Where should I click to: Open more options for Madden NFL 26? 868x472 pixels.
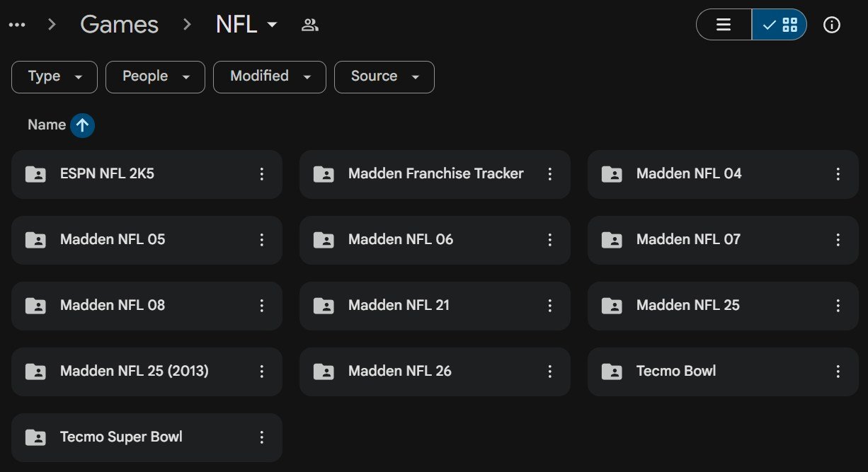550,372
